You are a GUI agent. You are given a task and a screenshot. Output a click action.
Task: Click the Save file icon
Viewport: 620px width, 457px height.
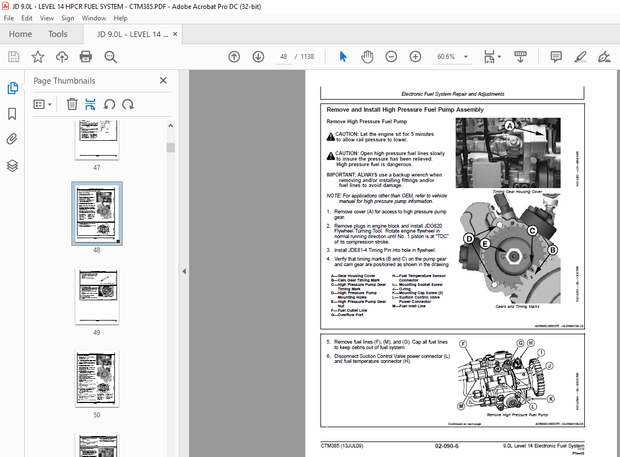(13, 57)
